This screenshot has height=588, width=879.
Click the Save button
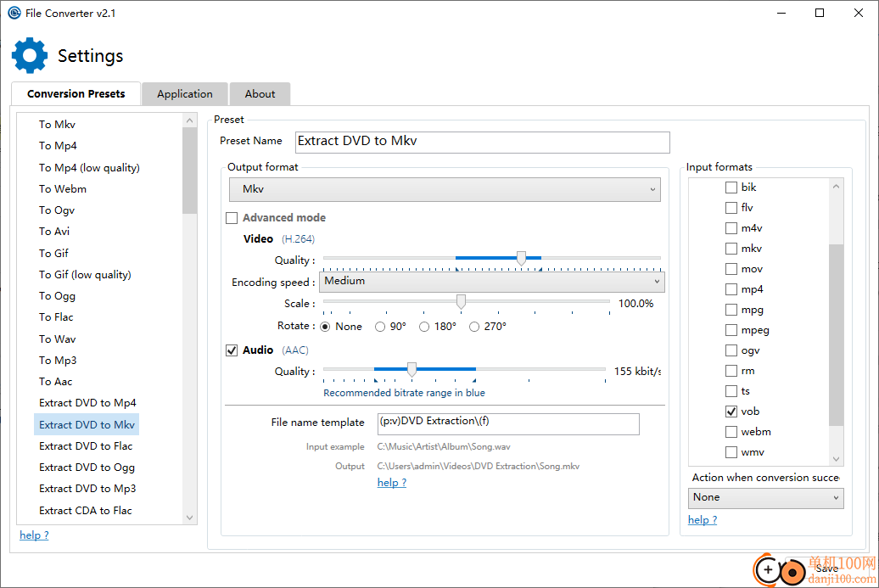(x=827, y=568)
